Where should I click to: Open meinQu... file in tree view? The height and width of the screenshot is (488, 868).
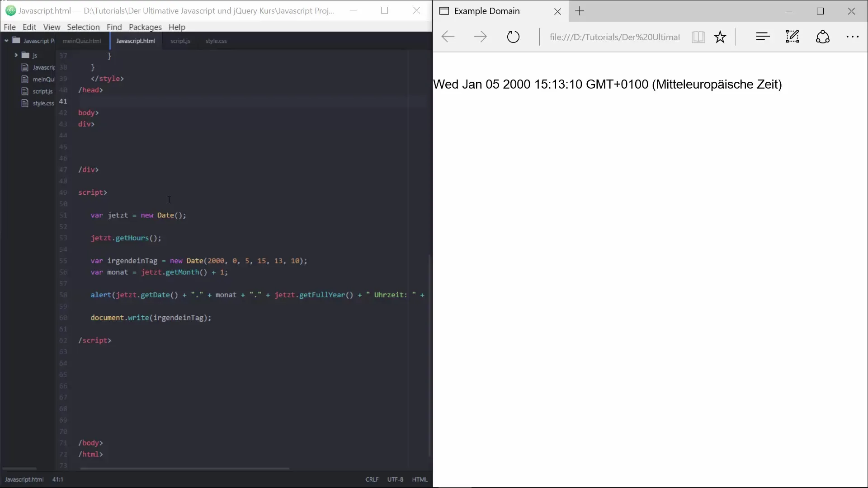(43, 79)
